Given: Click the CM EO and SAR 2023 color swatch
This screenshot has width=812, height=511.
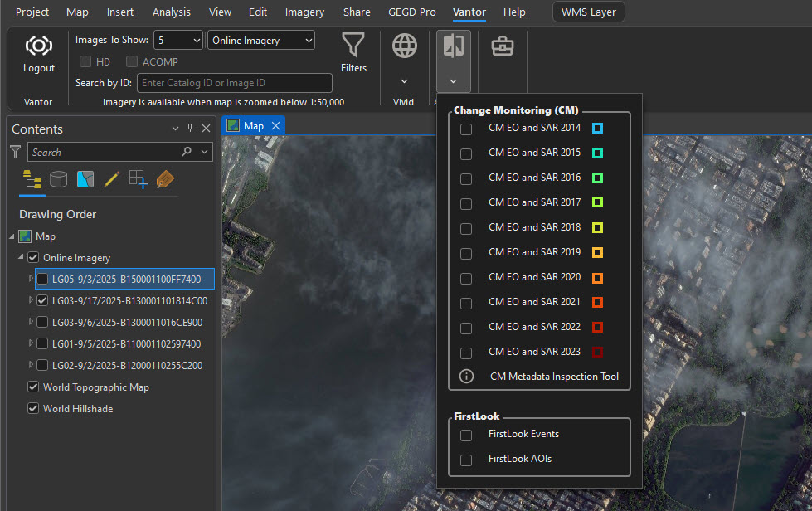Looking at the screenshot, I should [597, 352].
